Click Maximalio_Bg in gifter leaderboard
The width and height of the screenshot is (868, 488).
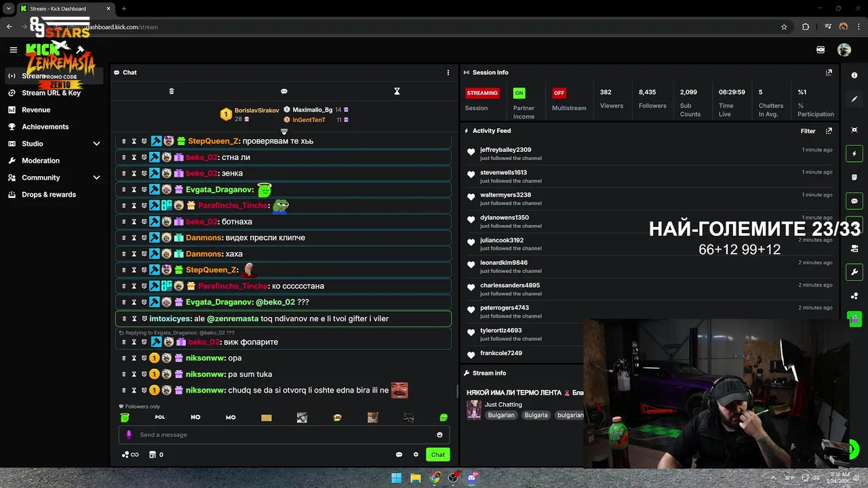coord(312,110)
